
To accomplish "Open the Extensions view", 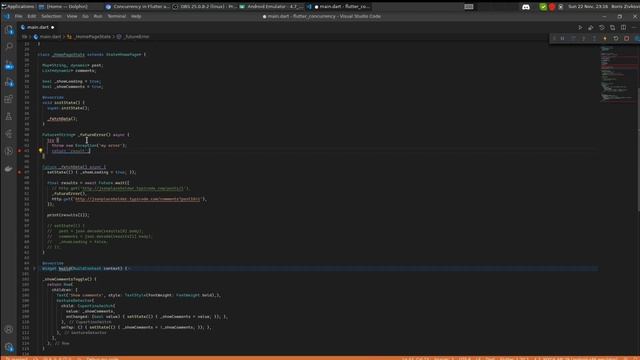I will (9, 99).
